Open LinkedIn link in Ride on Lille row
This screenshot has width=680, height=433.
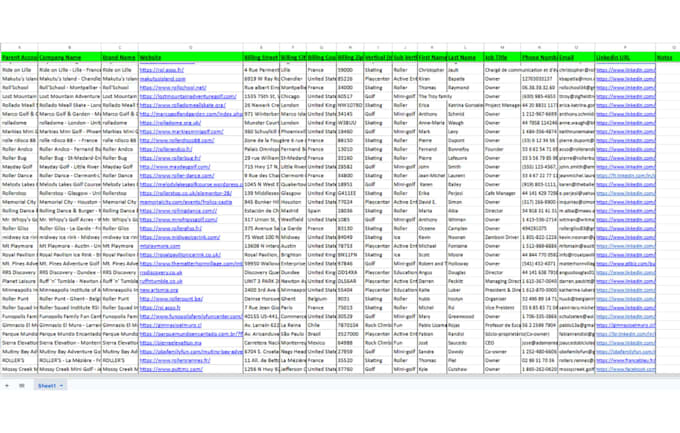tap(625, 70)
